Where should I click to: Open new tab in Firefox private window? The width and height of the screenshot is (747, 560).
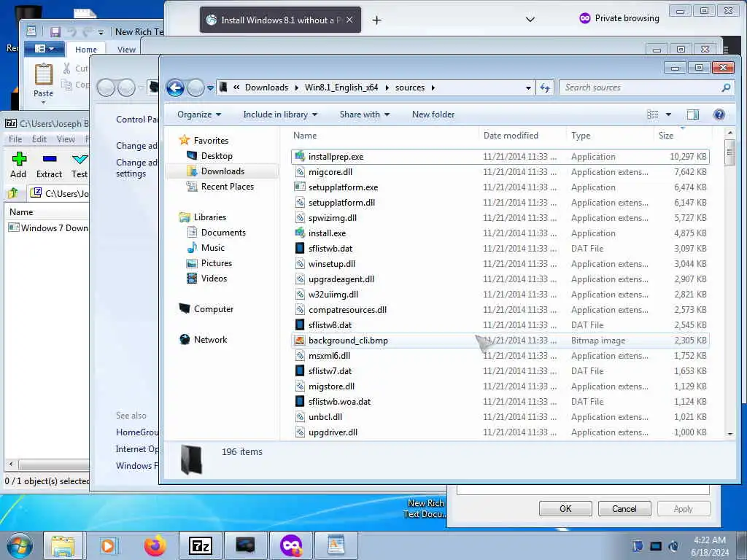[377, 20]
